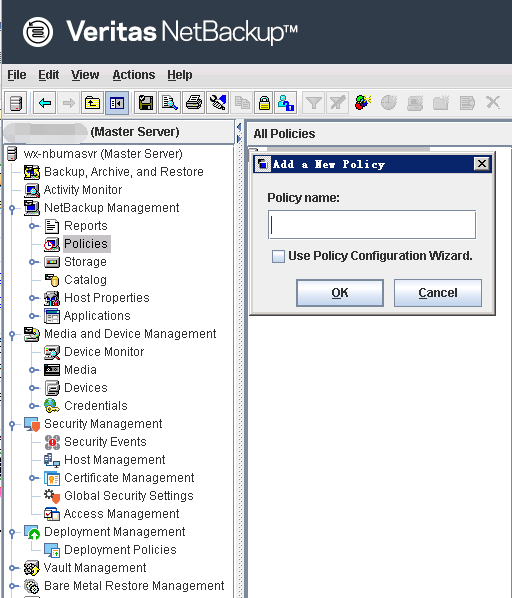Collapse Media and Device Management node
Screen dimensions: 512x598
[12, 334]
